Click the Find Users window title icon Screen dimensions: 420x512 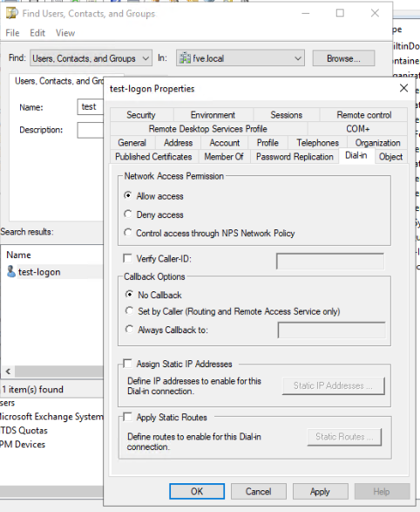[x=11, y=13]
